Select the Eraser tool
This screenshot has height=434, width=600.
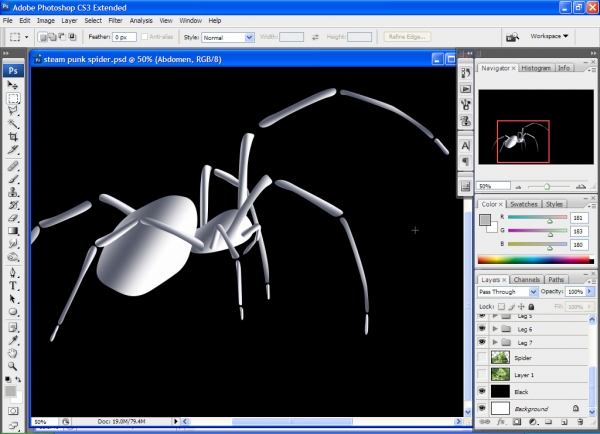13,218
